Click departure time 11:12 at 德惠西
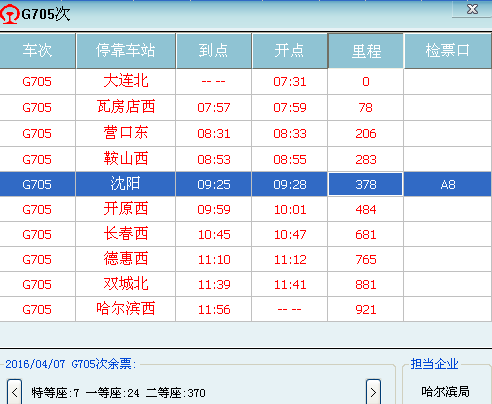This screenshot has width=492, height=404. 290,259
